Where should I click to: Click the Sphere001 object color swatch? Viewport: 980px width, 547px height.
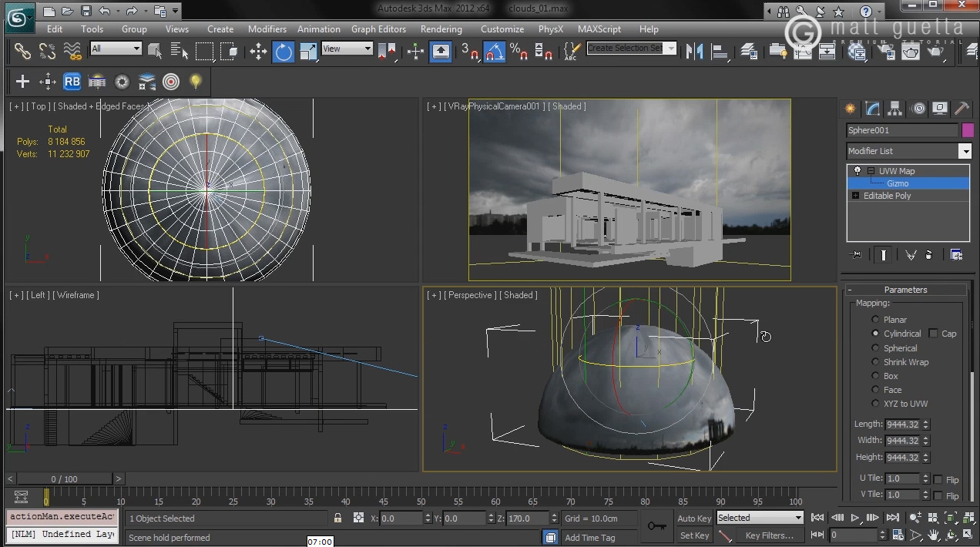968,130
